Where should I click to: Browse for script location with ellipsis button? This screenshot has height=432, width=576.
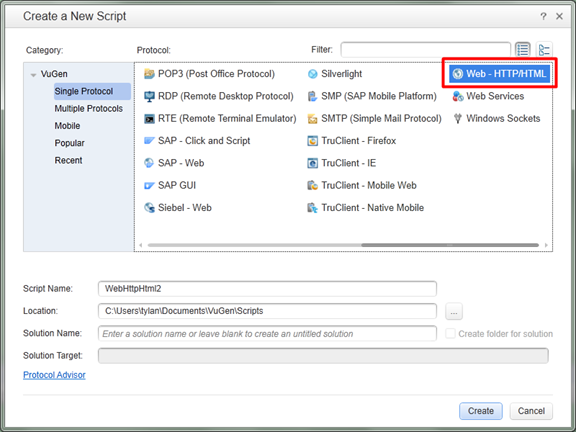[x=454, y=312]
